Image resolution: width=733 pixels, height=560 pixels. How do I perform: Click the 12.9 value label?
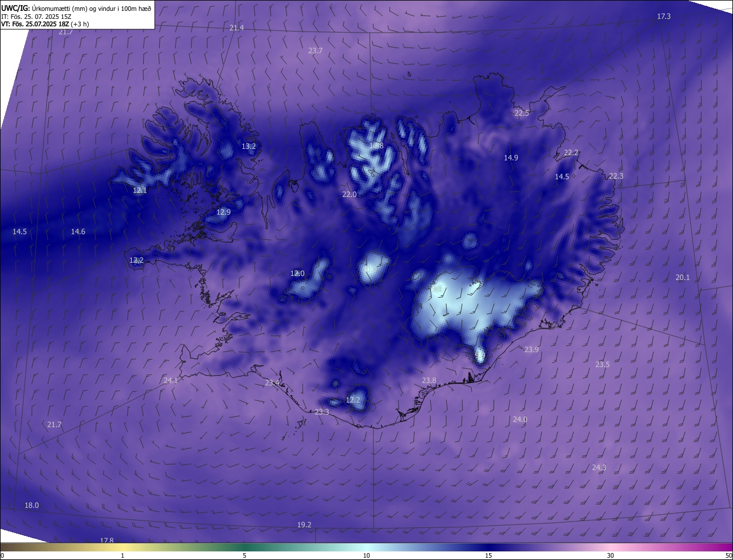click(x=223, y=212)
